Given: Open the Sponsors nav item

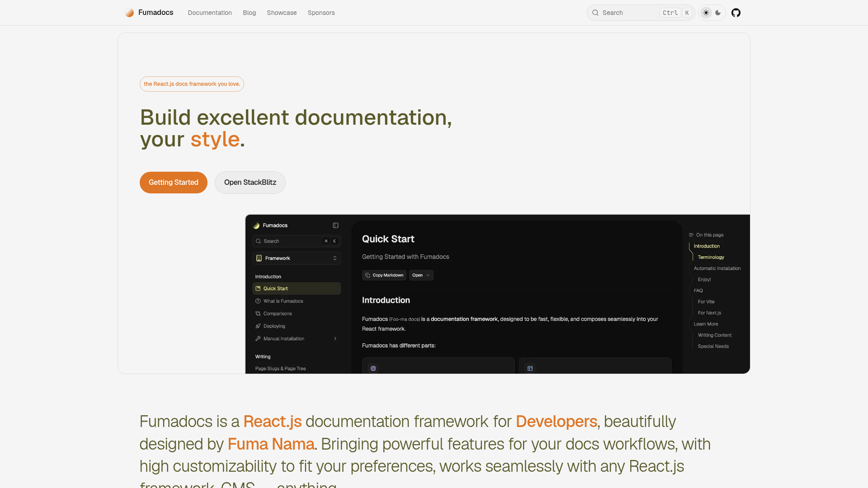Looking at the screenshot, I should coord(321,13).
